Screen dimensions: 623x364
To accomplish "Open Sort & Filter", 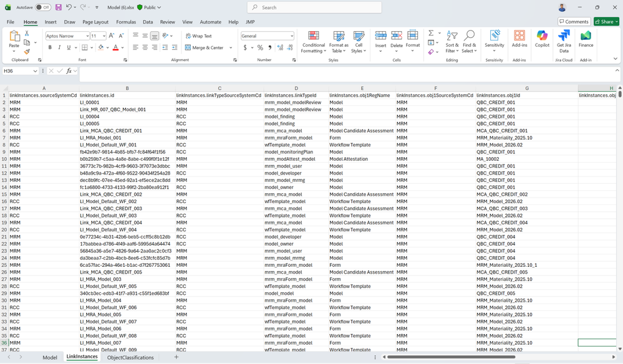I will click(x=452, y=42).
